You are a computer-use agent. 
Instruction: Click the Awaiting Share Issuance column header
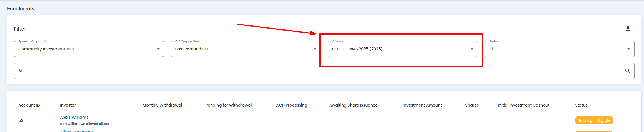click(x=353, y=105)
